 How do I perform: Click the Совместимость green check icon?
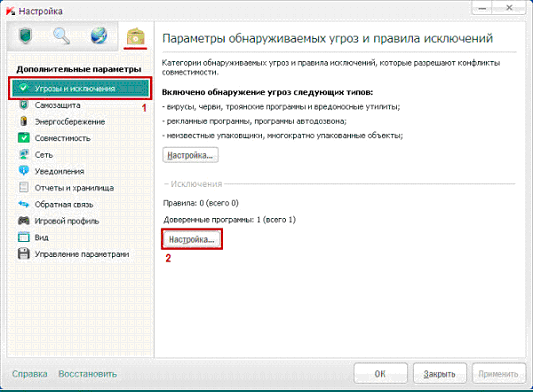pos(23,138)
